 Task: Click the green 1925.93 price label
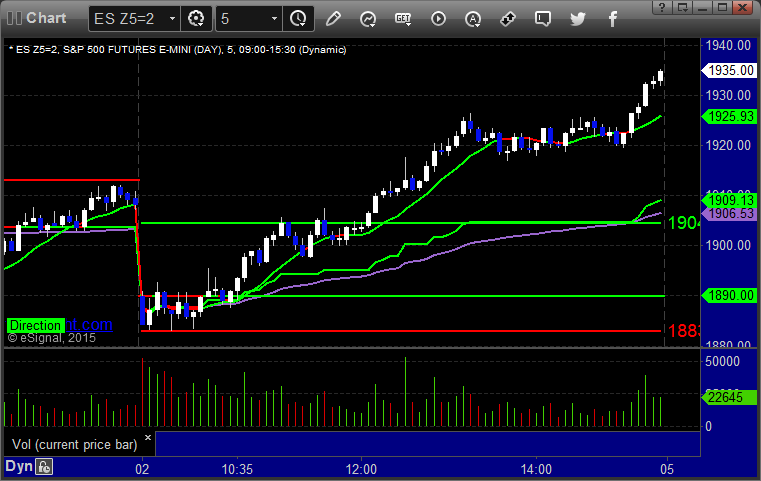pos(729,116)
